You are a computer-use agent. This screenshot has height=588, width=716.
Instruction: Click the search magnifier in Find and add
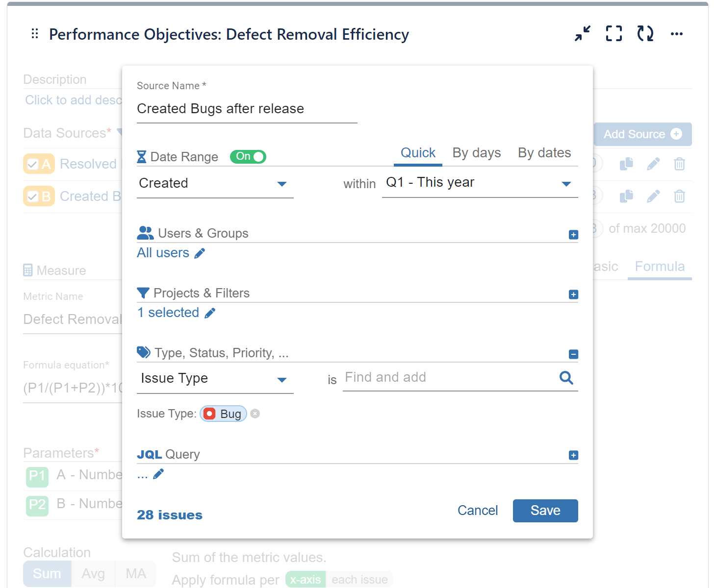point(566,378)
